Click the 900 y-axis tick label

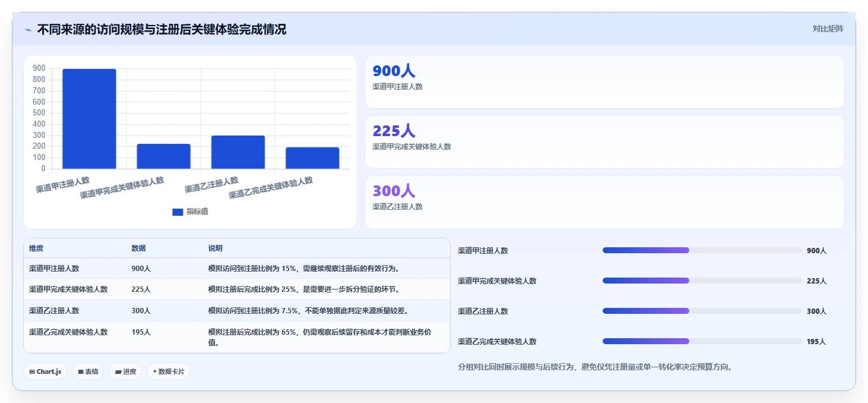pos(39,68)
